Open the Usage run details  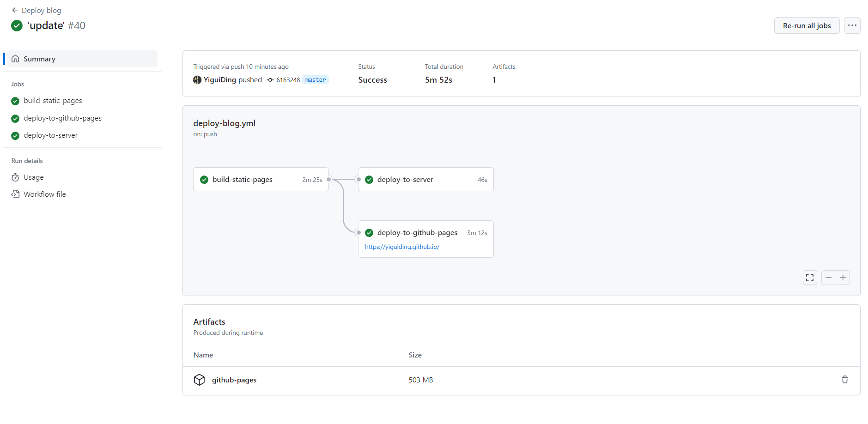[x=34, y=177]
